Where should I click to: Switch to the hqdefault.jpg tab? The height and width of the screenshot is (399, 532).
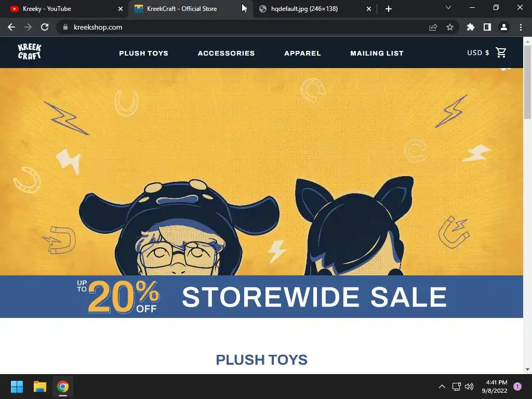[314, 9]
